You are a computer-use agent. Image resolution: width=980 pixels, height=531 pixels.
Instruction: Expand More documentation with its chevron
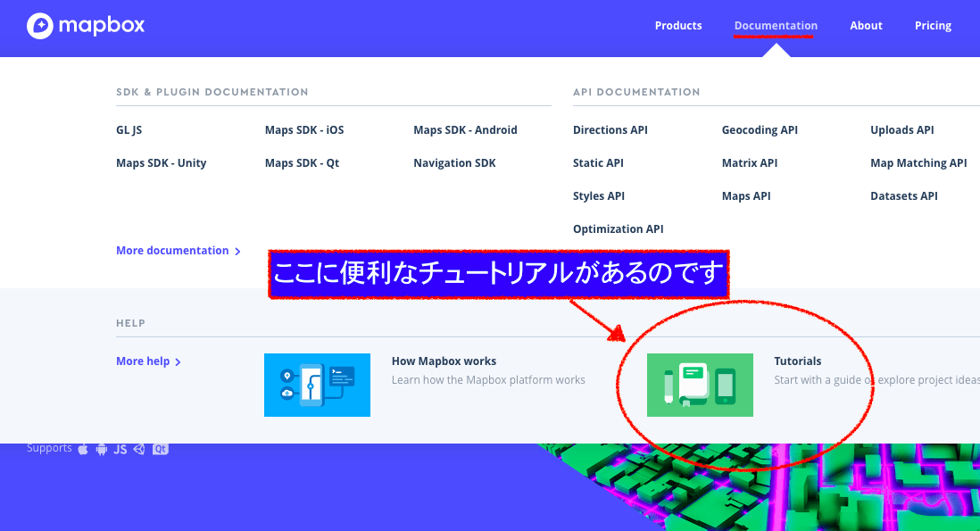tap(179, 250)
